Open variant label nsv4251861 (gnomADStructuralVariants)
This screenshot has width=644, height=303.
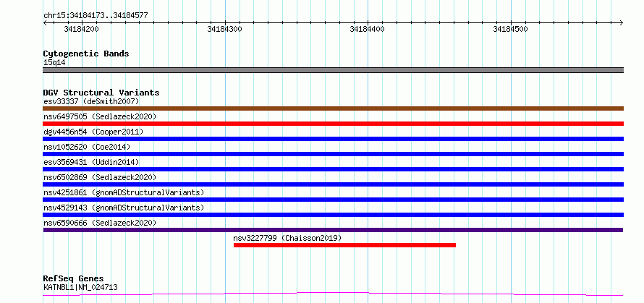tap(124, 192)
